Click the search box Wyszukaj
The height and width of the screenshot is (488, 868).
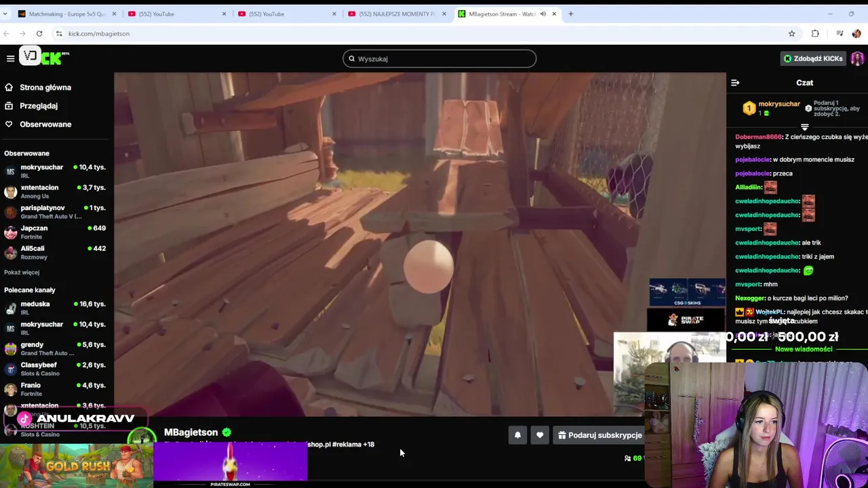click(x=439, y=59)
